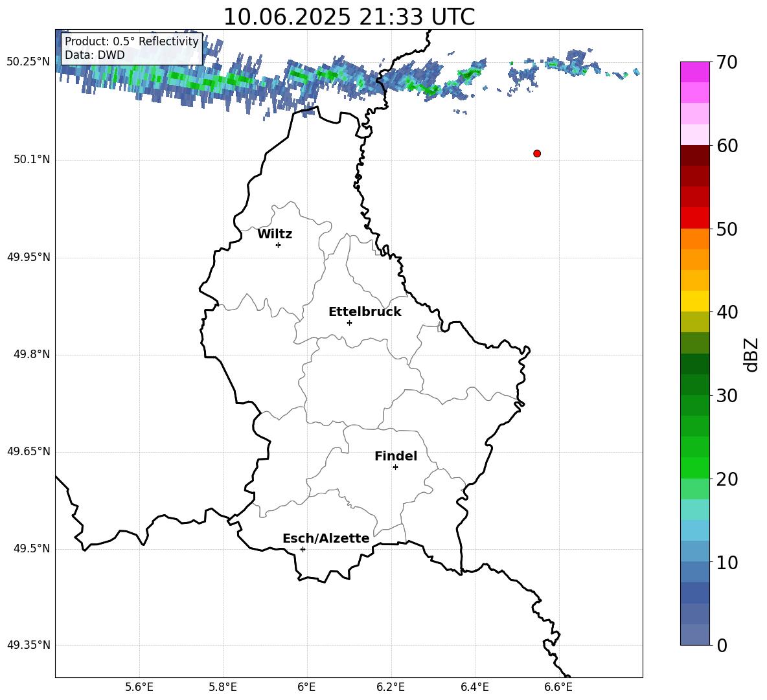Screen dimensions: 767x700
Task: Click the latitude label 49.65°N
Action: click(x=29, y=451)
